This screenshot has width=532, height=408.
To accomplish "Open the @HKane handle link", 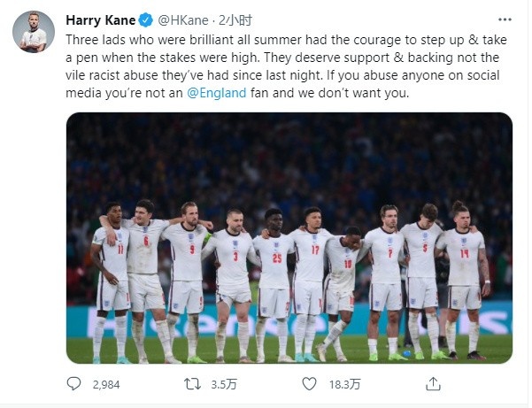I will [183, 20].
